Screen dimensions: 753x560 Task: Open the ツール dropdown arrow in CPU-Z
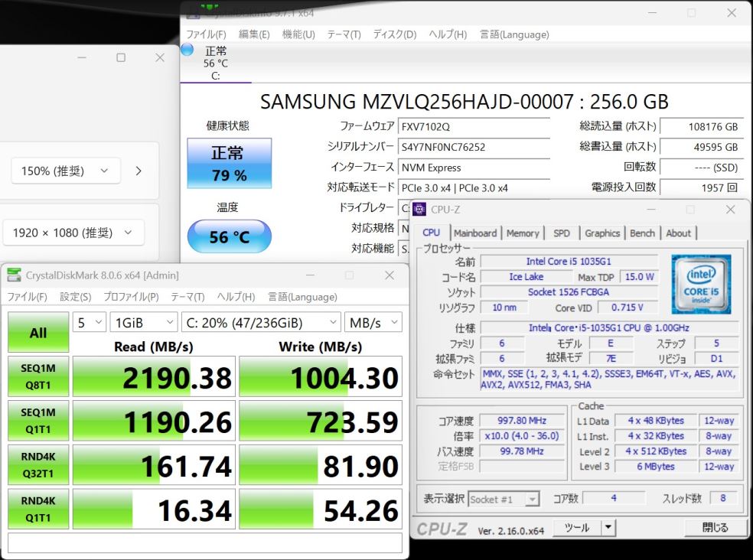607,527
